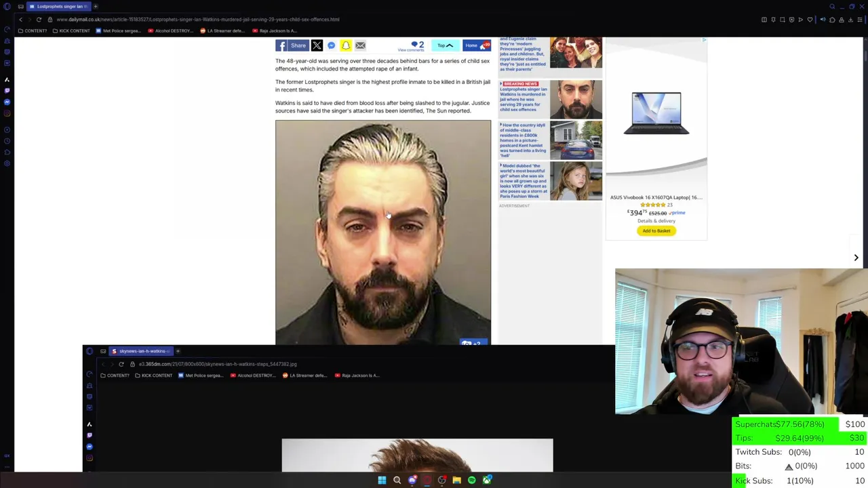Viewport: 868px width, 488px height.
Task: Go back in the main browser window
Action: click(20, 20)
